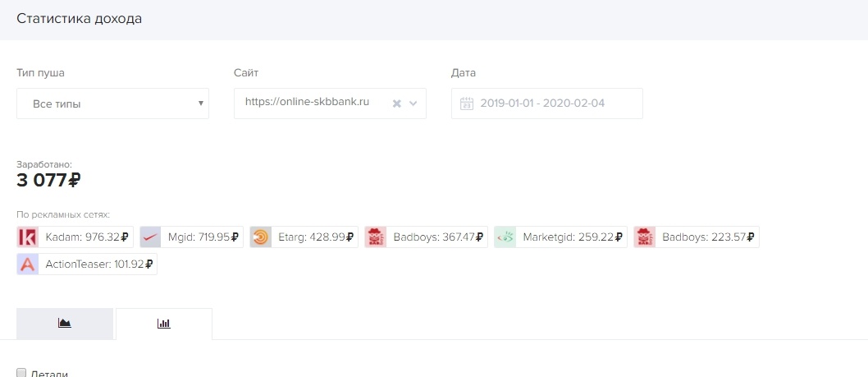This screenshot has width=868, height=377.
Task: Click the 'Тип пуша' label
Action: 40,73
